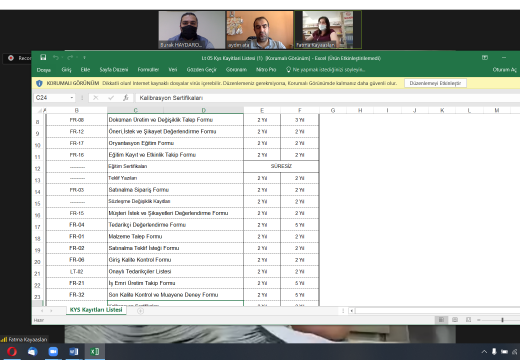Click Fatma Kayaaslan video thumbnail
The width and height of the screenshot is (520, 360).
pyautogui.click(x=328, y=30)
